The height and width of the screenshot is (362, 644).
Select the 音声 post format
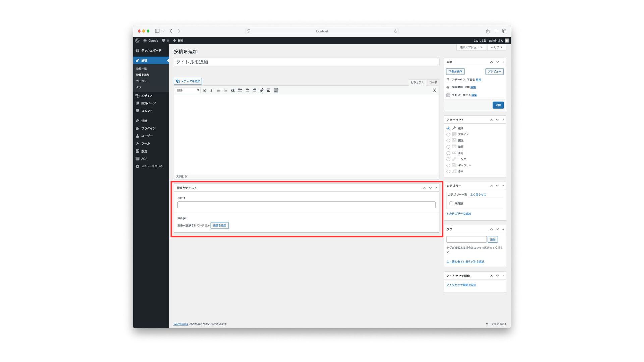click(x=448, y=172)
